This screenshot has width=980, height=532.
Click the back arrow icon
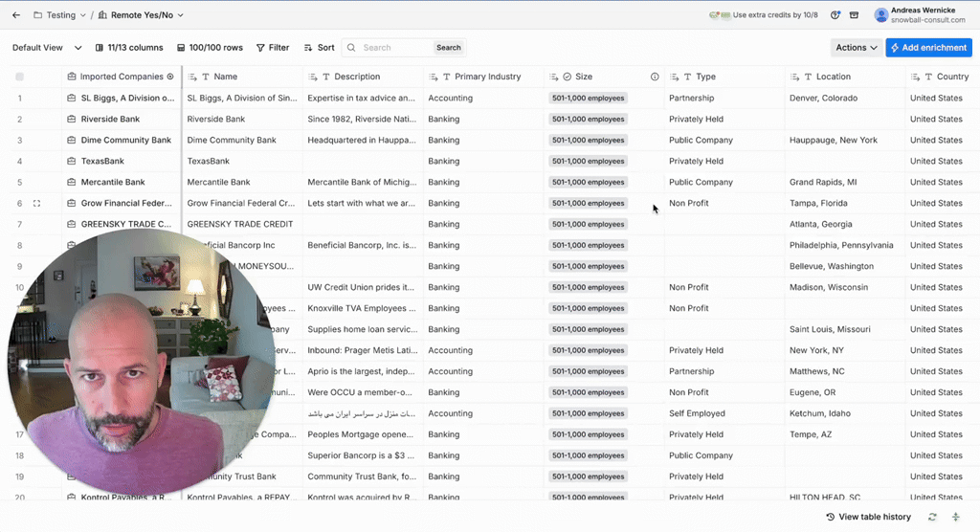pyautogui.click(x=16, y=15)
